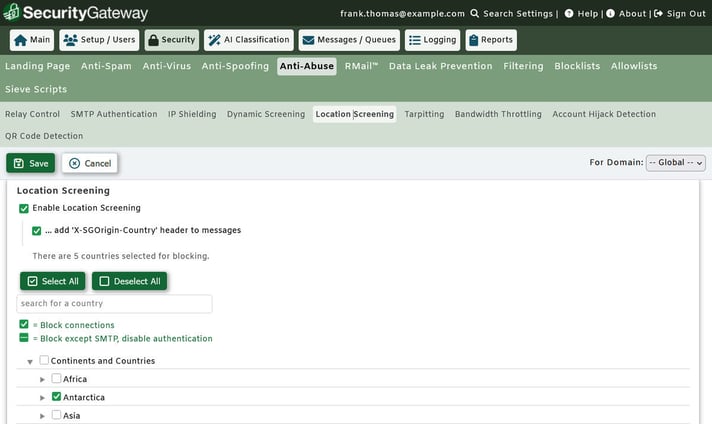Open the Filtering menu

(523, 66)
